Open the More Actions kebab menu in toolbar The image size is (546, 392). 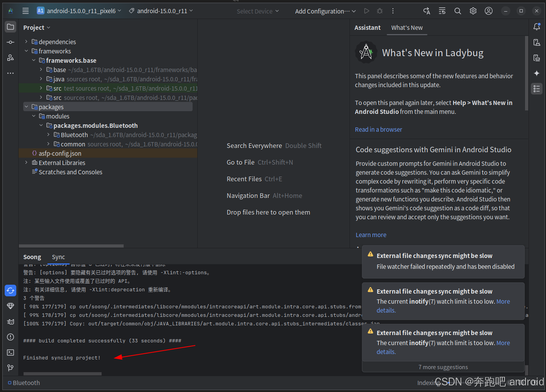pyautogui.click(x=393, y=11)
